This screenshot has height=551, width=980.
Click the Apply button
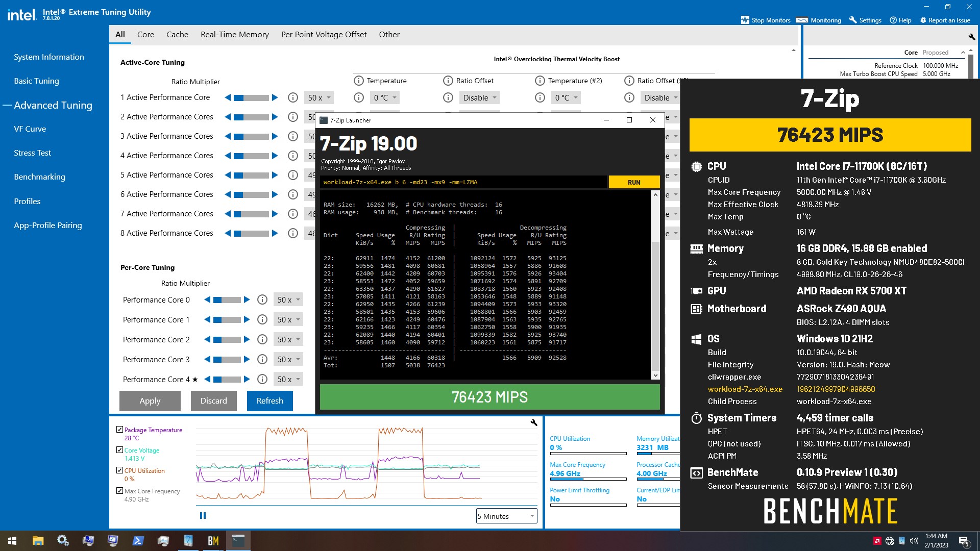pyautogui.click(x=150, y=401)
